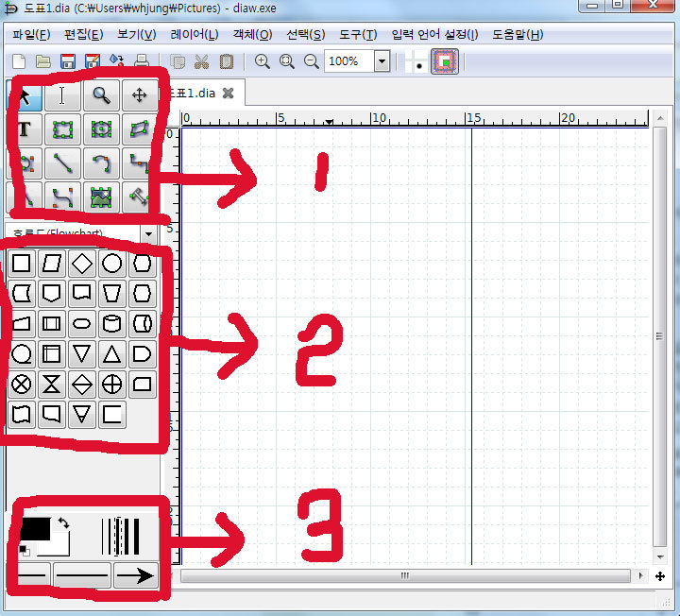Zoom in with magnifier plus icon
This screenshot has width=680, height=616.
[262, 61]
